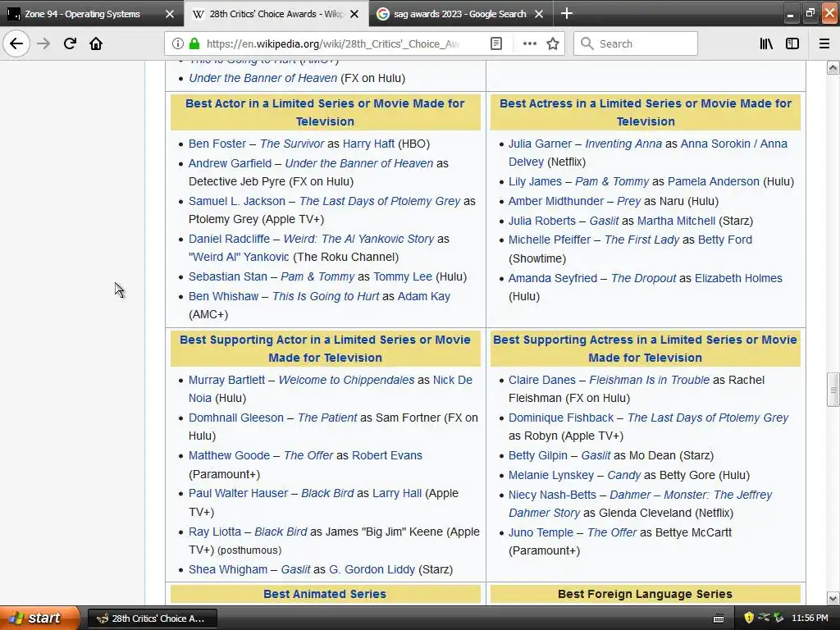This screenshot has height=630, width=840.
Task: Open the Claire Danes link
Action: coord(541,380)
